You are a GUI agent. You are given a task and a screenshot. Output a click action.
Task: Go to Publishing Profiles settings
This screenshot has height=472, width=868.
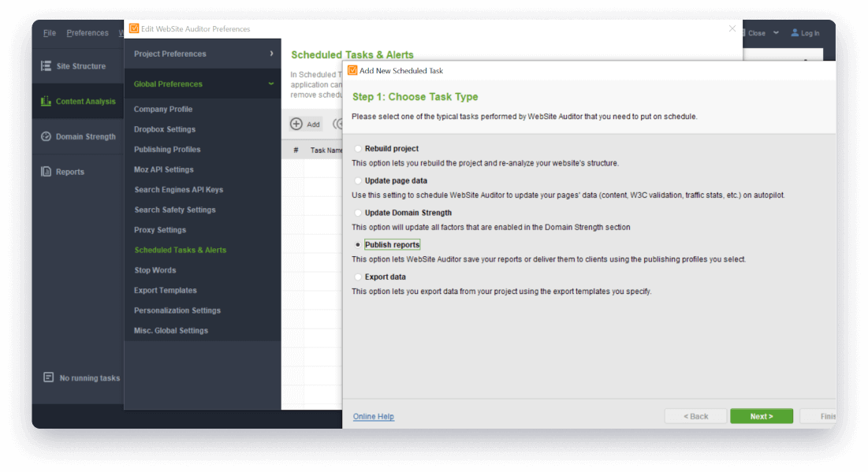[x=167, y=150]
